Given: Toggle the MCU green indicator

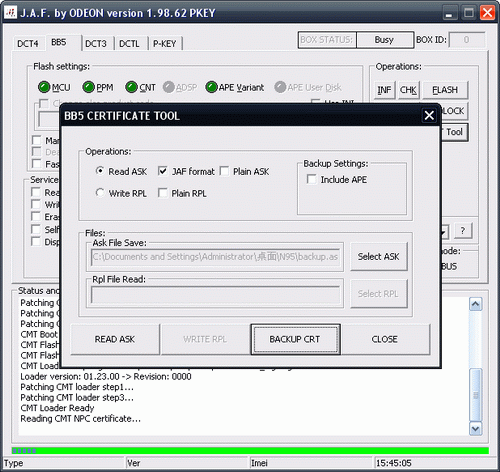Looking at the screenshot, I should pyautogui.click(x=44, y=87).
